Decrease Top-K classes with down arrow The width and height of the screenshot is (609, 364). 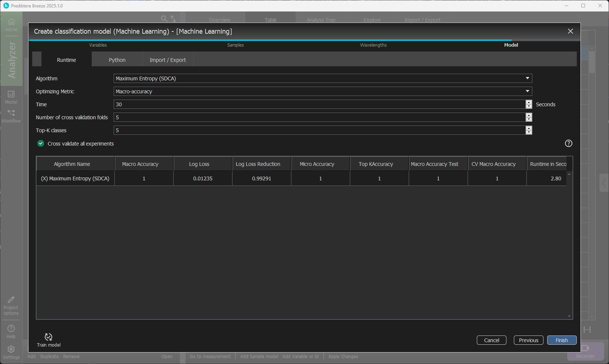coord(529,132)
